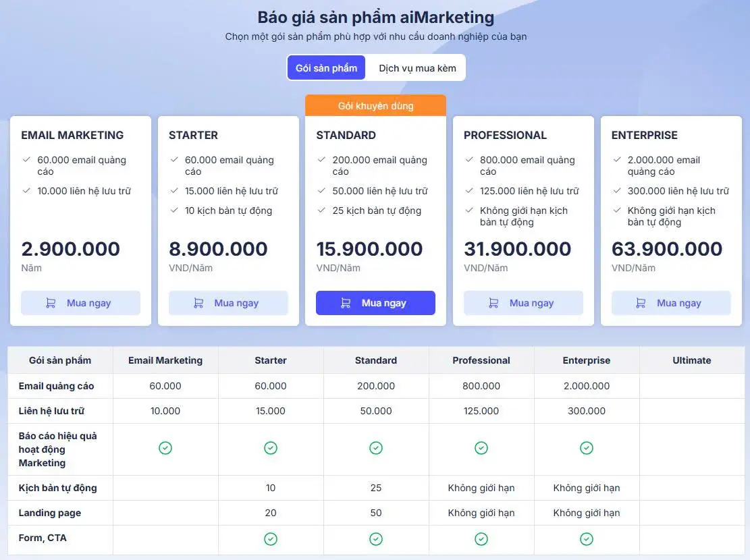
Task: Click Form, CTA checkmark under Starter column
Action: tap(271, 539)
